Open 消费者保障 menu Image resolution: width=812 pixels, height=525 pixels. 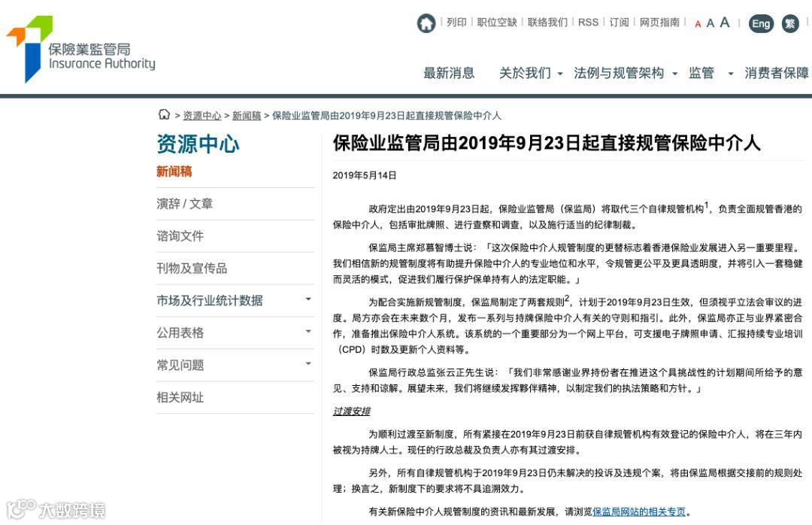[777, 73]
